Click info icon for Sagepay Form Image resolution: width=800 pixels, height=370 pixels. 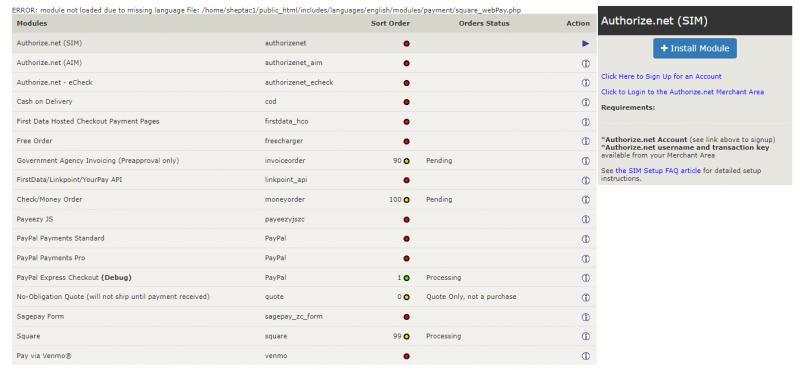[x=586, y=317]
